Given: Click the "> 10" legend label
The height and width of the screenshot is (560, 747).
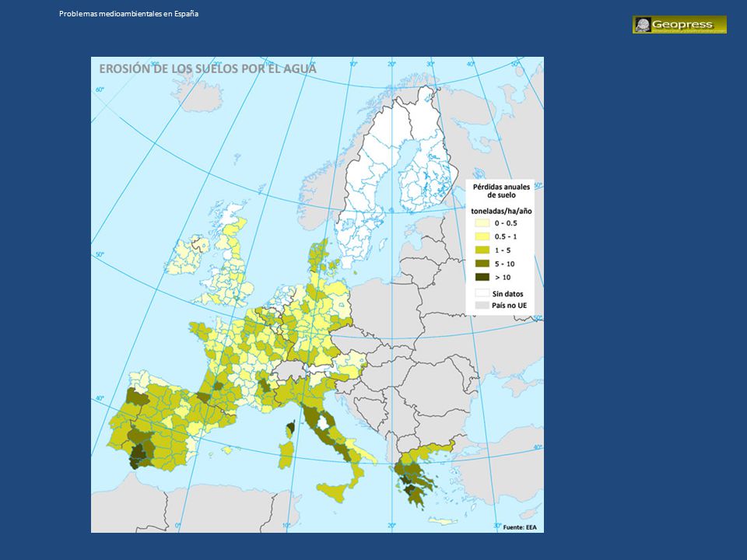Looking at the screenshot, I should pyautogui.click(x=503, y=277).
